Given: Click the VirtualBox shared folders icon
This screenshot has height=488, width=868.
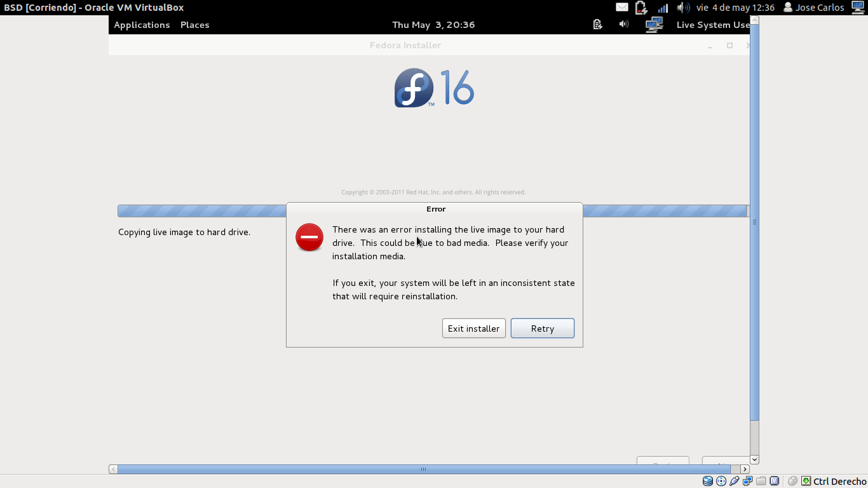Looking at the screenshot, I should coord(761,481).
